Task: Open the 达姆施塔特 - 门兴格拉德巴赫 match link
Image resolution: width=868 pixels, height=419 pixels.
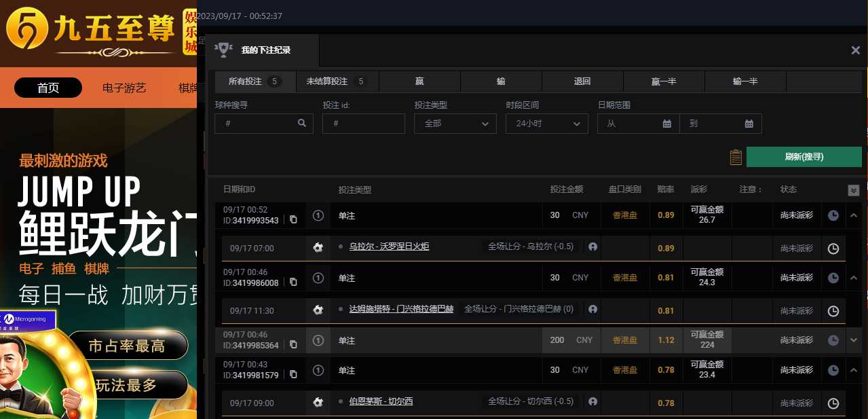Action: [401, 309]
